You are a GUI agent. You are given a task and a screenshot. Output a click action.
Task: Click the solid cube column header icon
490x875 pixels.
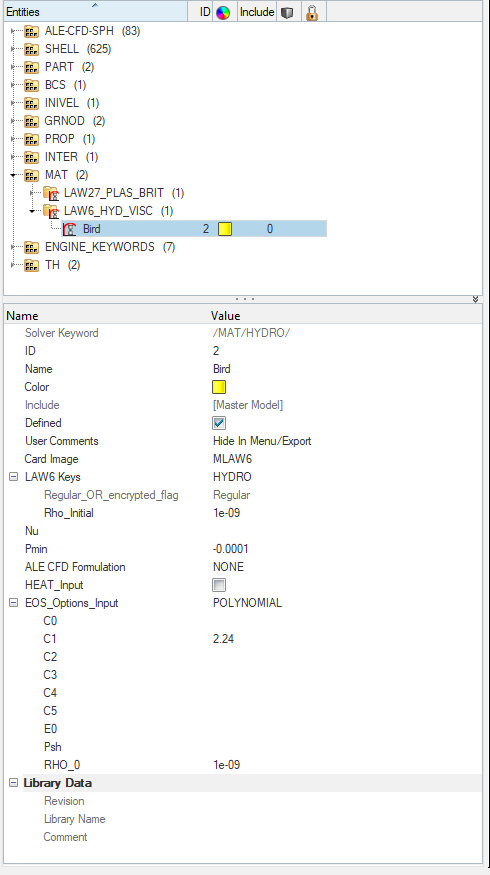(287, 12)
